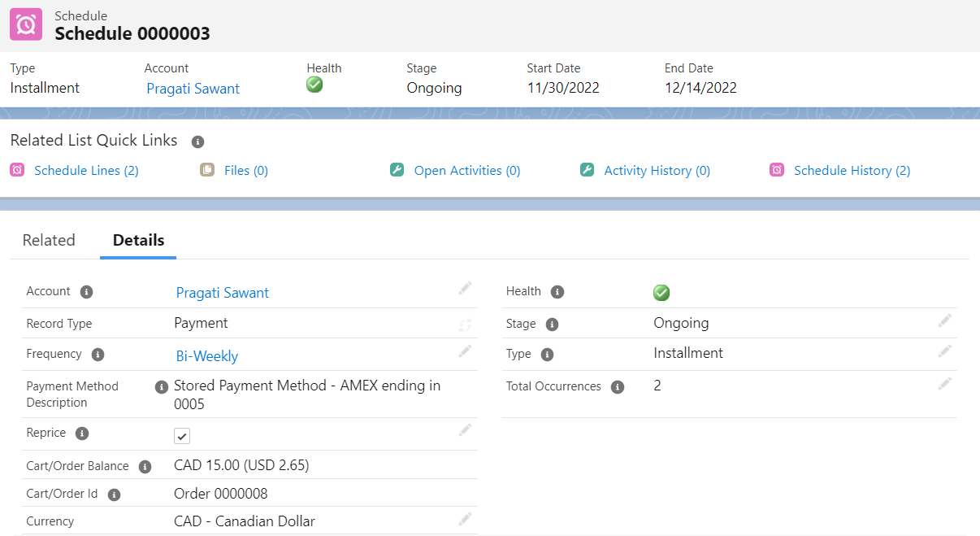Click the edit pencil for Stage field
This screenshot has height=536, width=980.
click(944, 320)
